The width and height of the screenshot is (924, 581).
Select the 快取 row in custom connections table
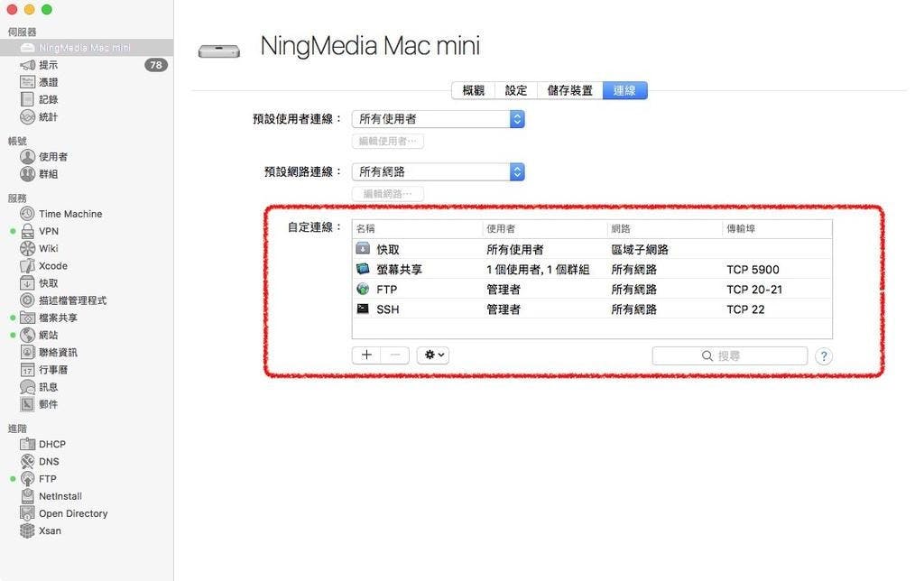[592, 249]
